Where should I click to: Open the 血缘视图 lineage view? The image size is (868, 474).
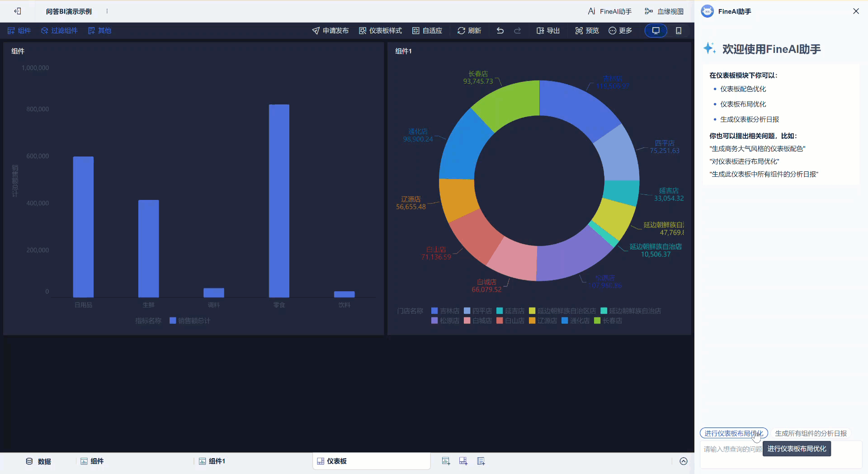[664, 11]
